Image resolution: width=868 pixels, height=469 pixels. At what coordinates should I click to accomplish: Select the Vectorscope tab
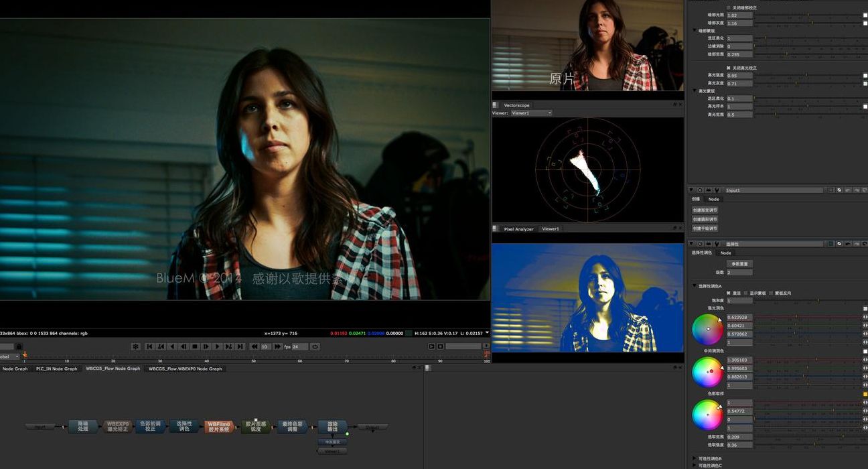tap(516, 105)
